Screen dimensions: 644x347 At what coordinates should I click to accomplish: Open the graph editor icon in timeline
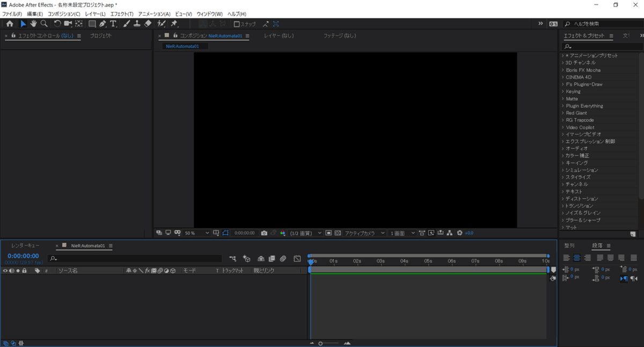click(297, 259)
